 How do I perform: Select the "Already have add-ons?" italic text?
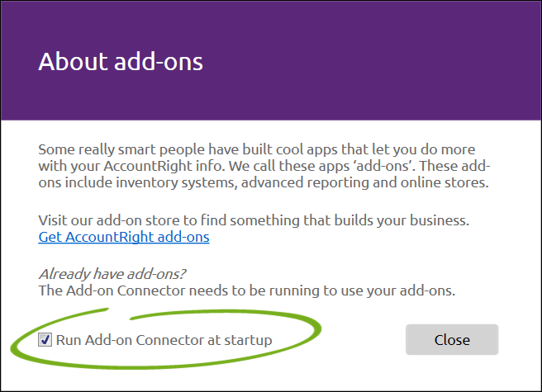(x=112, y=274)
